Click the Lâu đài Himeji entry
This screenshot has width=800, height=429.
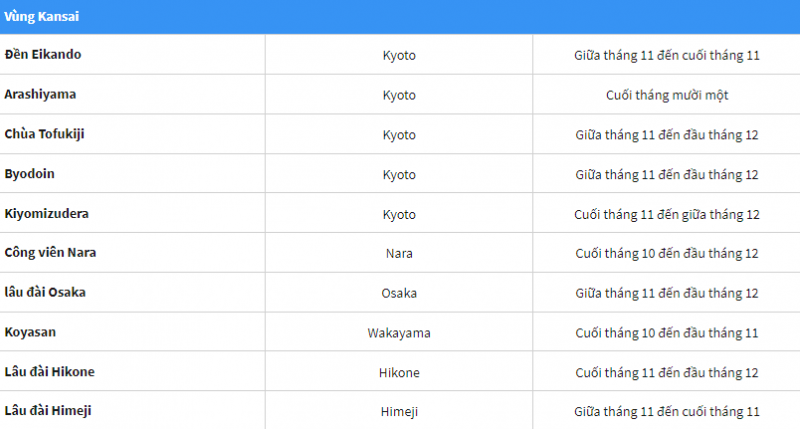coord(48,411)
